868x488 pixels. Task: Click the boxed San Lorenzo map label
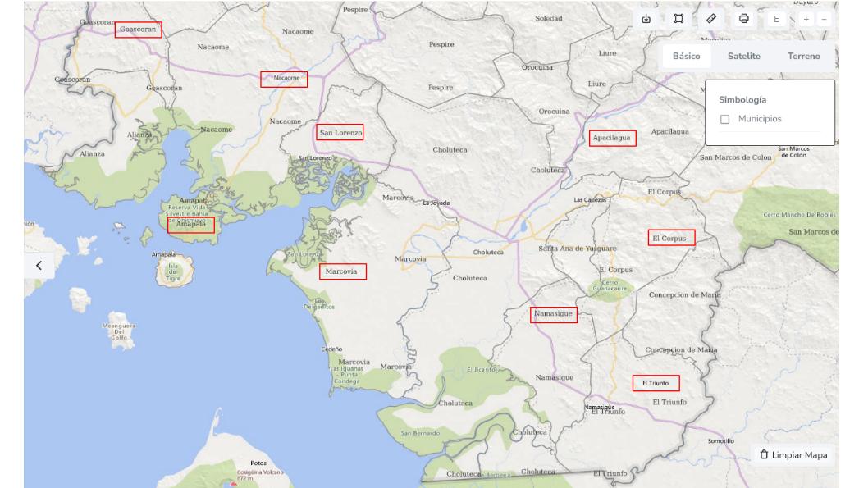click(x=340, y=132)
